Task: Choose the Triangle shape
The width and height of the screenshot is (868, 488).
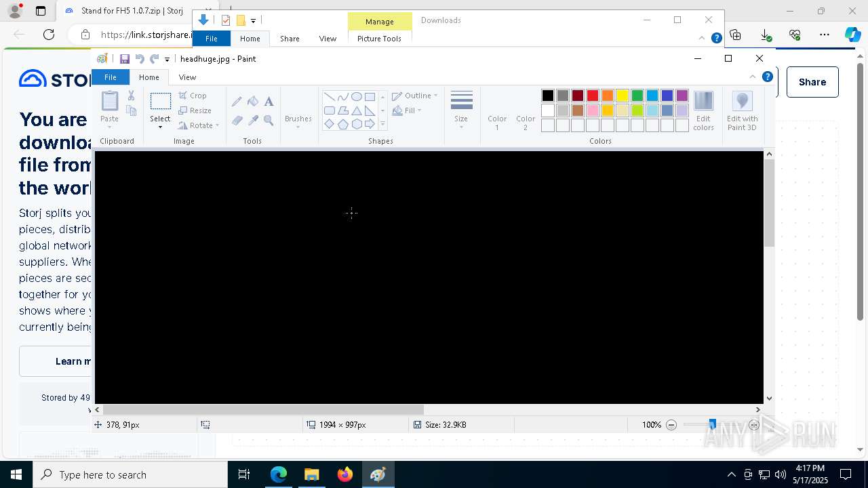Action: 356,110
